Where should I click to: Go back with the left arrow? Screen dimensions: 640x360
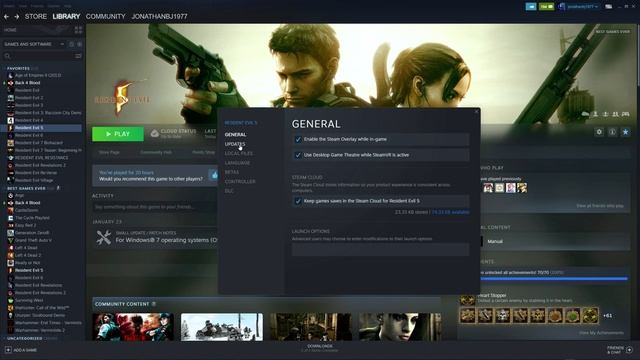[6, 17]
